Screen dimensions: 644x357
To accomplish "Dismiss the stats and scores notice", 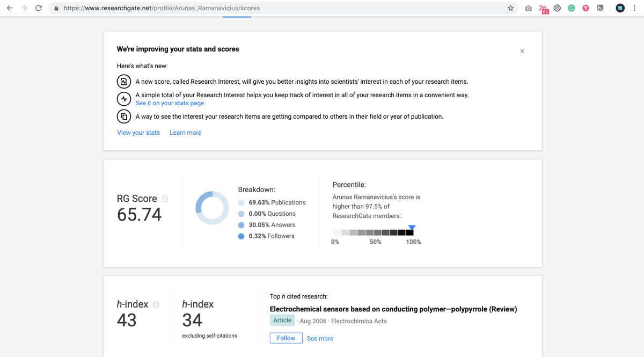I will (522, 51).
